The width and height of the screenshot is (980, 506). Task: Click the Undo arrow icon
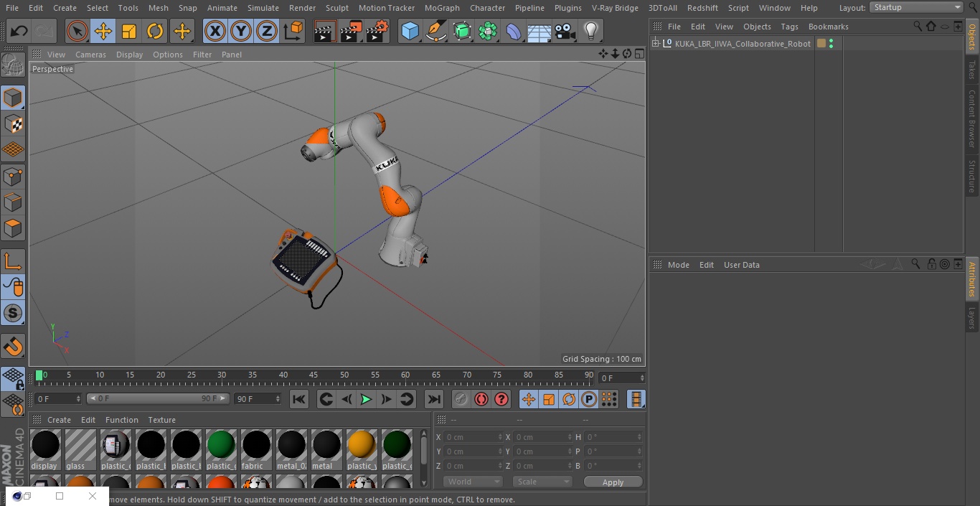point(19,31)
